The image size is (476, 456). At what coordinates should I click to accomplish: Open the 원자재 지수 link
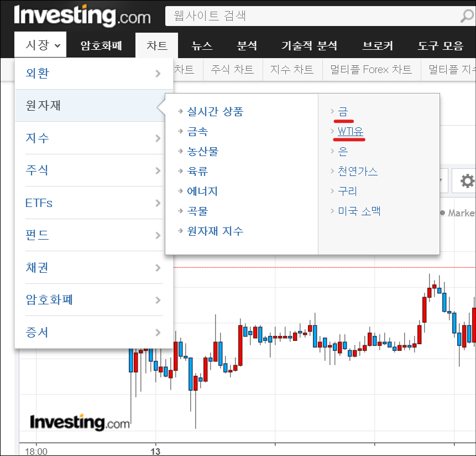coord(215,231)
